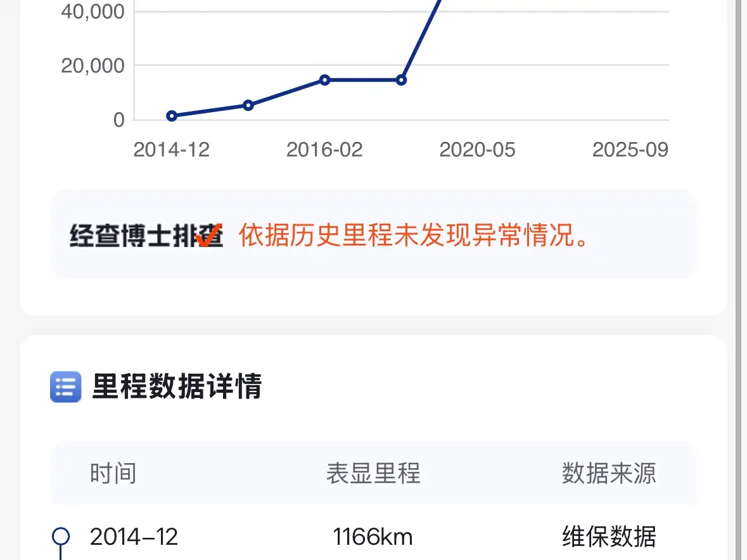Click the fourth chart data point before the rise
The image size is (747, 560).
(401, 80)
